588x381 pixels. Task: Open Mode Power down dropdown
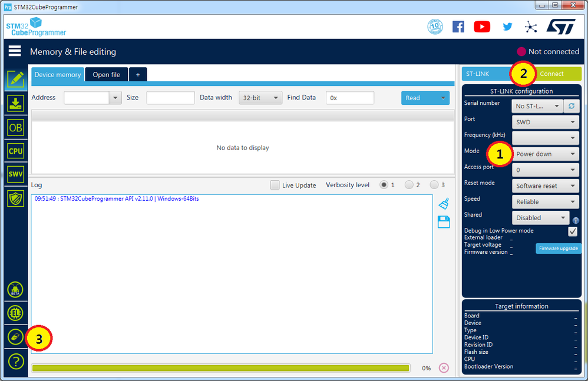pyautogui.click(x=545, y=154)
